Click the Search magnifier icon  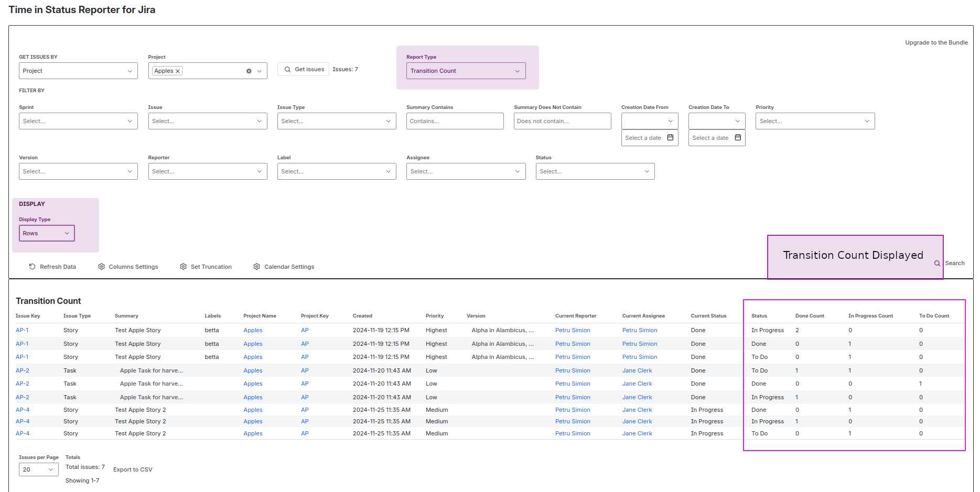pyautogui.click(x=937, y=264)
